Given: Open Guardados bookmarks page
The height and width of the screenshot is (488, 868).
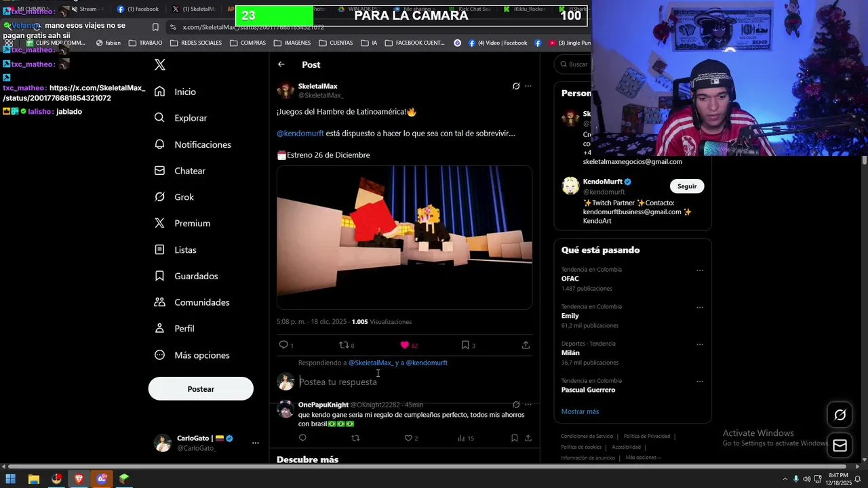Looking at the screenshot, I should pyautogui.click(x=187, y=276).
